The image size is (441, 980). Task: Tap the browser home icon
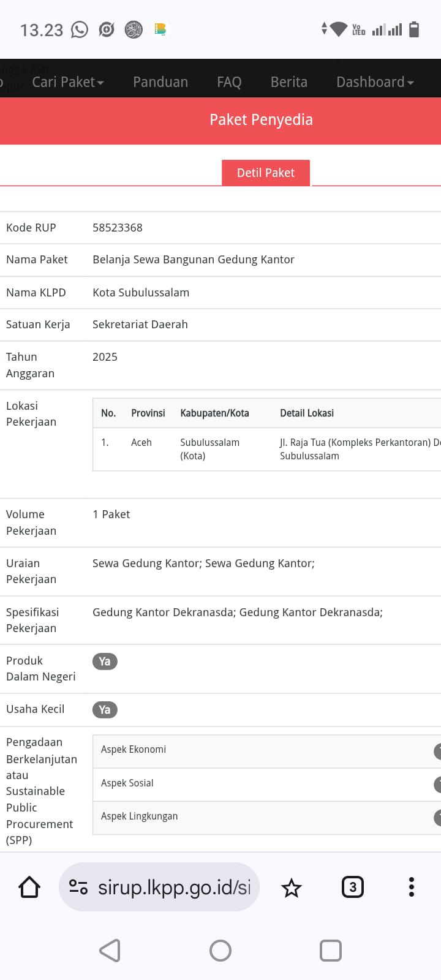29,887
